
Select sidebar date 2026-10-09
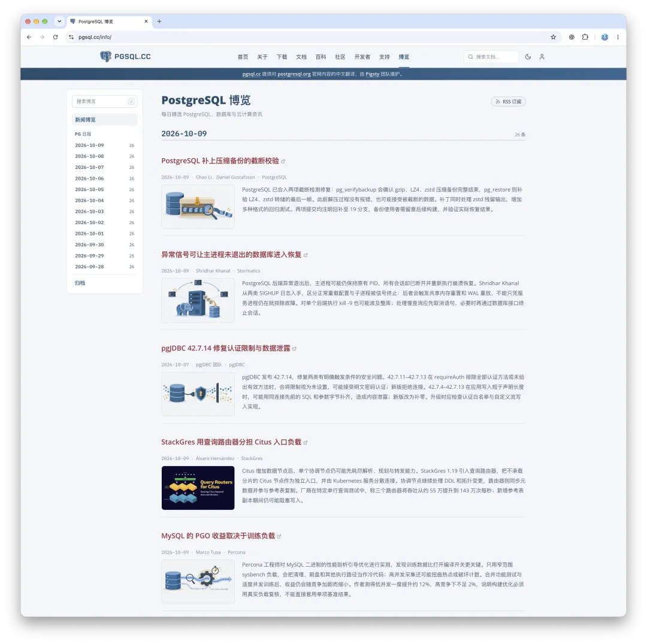pos(104,145)
